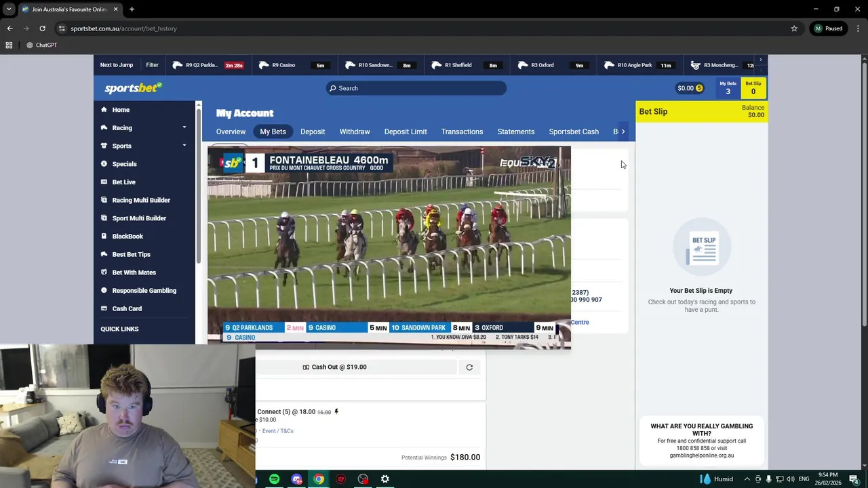The height and width of the screenshot is (488, 868).
Task: Open the Event / T&Cs link
Action: click(277, 431)
